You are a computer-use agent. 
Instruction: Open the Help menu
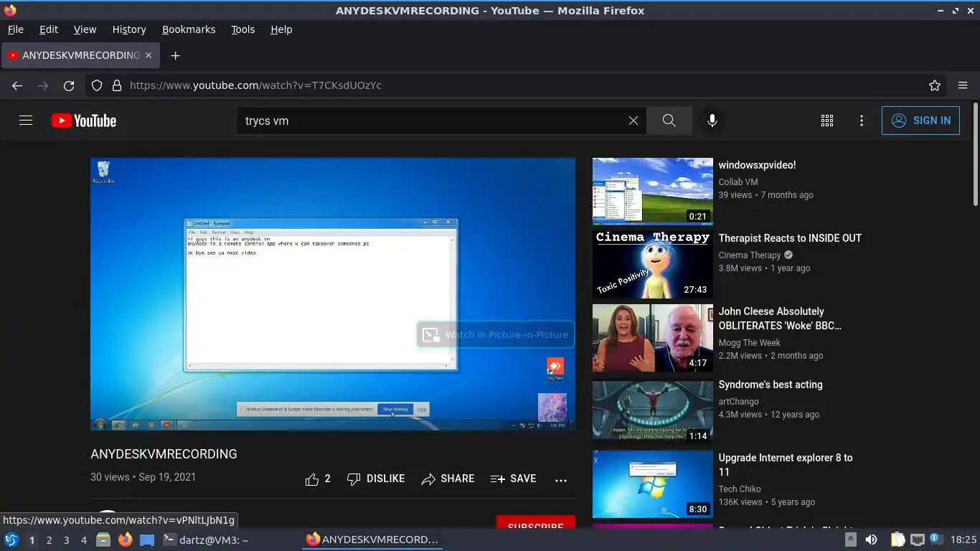click(x=281, y=29)
